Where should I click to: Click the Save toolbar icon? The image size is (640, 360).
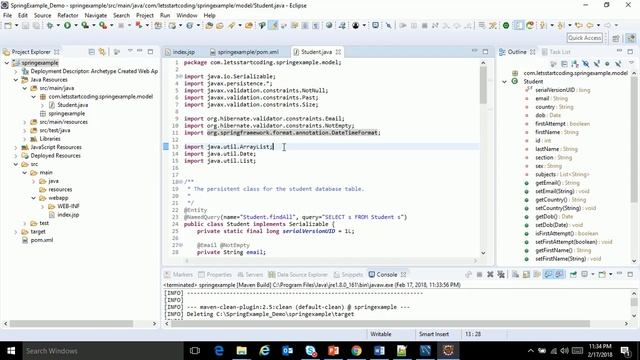coord(25,26)
